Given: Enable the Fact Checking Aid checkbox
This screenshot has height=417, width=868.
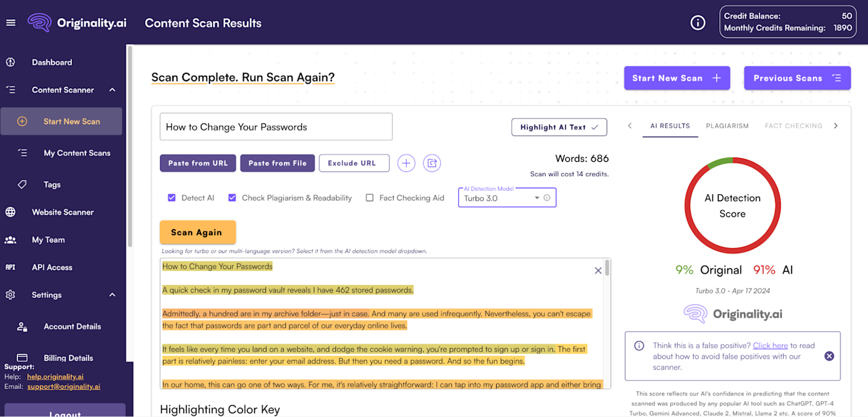Looking at the screenshot, I should (370, 197).
